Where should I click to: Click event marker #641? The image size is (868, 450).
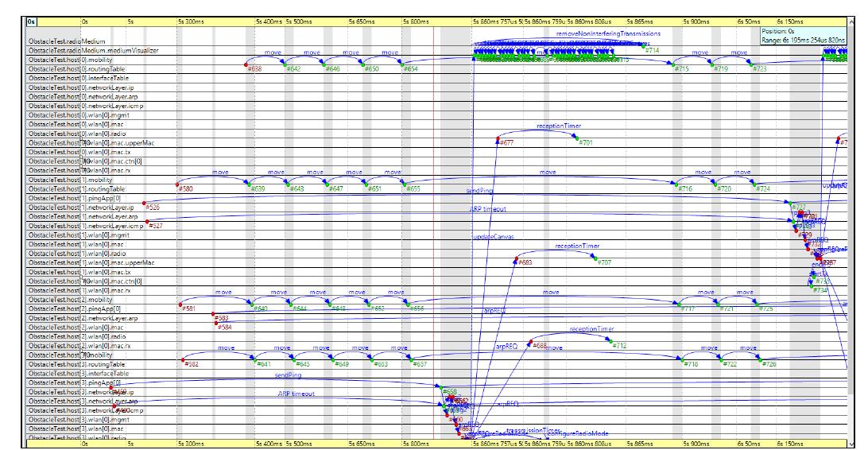coord(254,360)
